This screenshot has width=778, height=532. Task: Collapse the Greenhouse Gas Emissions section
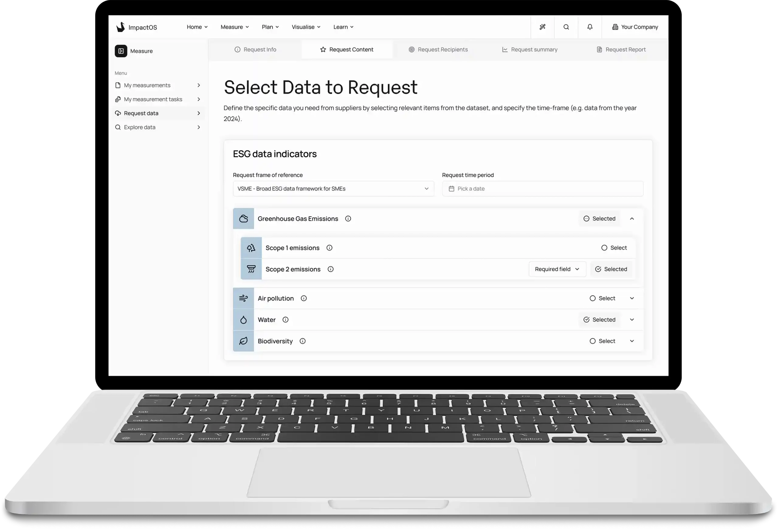(632, 218)
